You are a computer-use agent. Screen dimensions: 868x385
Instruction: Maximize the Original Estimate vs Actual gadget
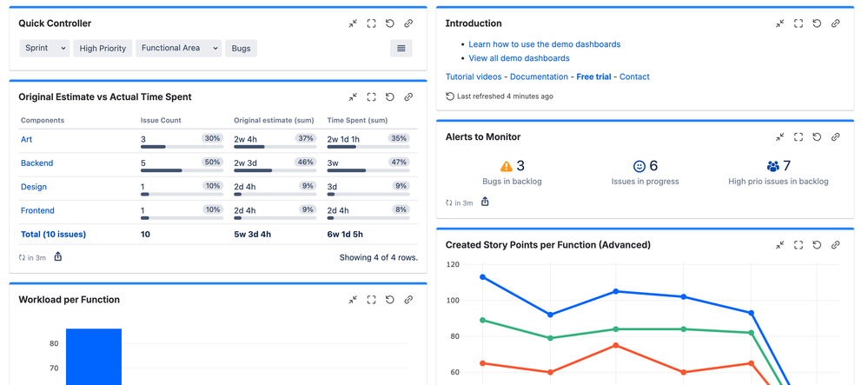(x=371, y=97)
